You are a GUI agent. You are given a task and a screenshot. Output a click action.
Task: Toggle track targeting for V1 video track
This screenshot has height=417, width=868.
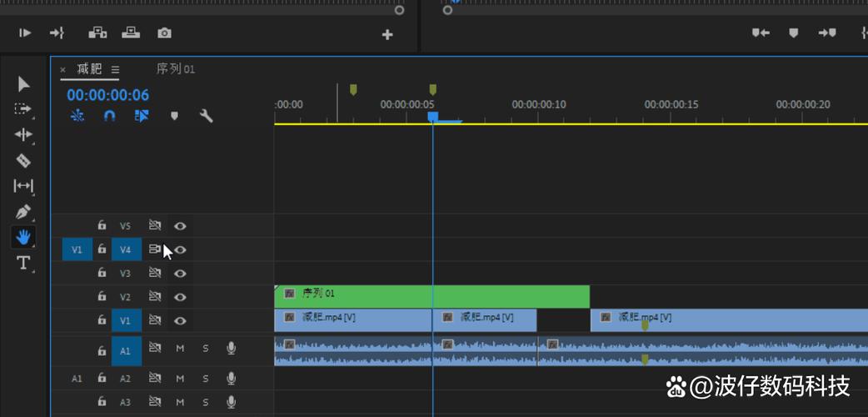(x=127, y=320)
